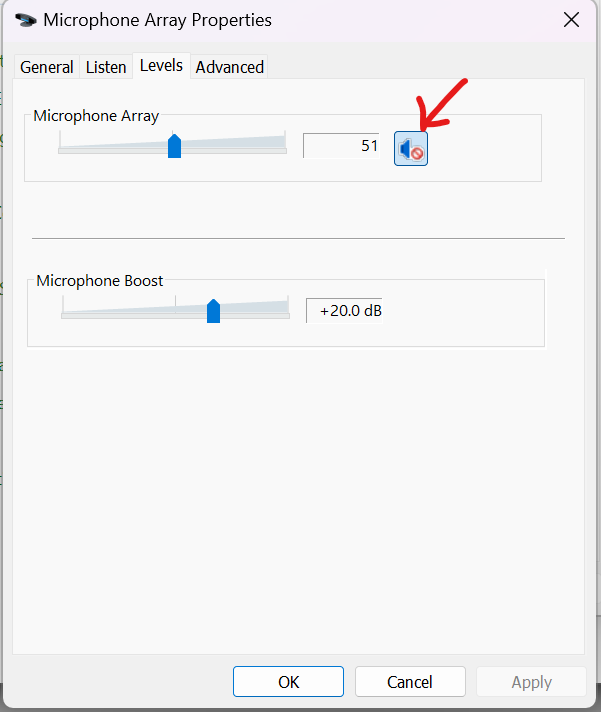The height and width of the screenshot is (712, 601).
Task: Click the Microphone Array Properties title text
Action: [156, 20]
